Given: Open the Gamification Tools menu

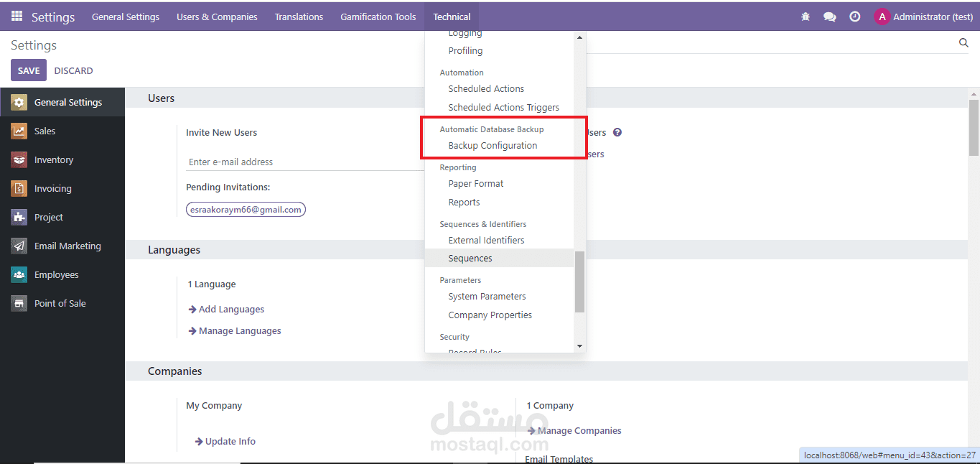Looking at the screenshot, I should 378,17.
